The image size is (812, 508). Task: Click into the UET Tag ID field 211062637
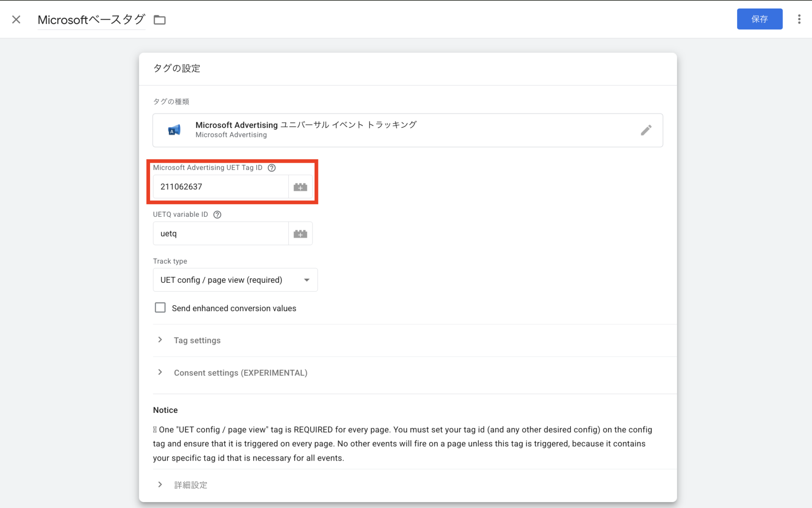coord(221,187)
